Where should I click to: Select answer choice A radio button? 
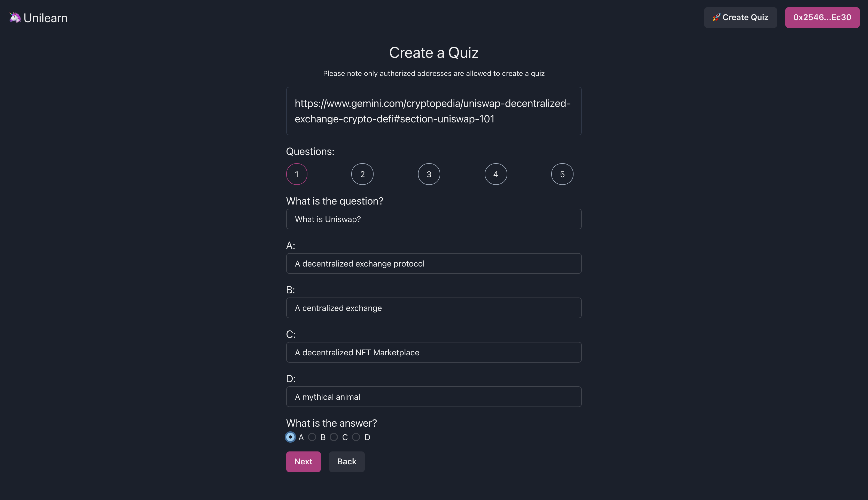(x=290, y=437)
